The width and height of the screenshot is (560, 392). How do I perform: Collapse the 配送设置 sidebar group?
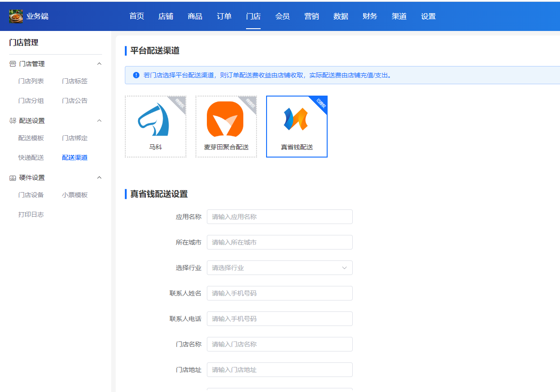pyautogui.click(x=99, y=121)
